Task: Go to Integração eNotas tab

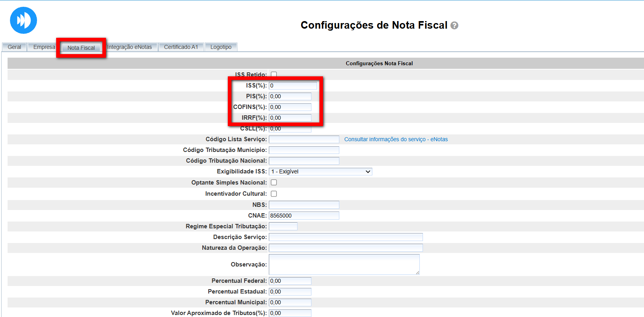Action: click(x=129, y=47)
